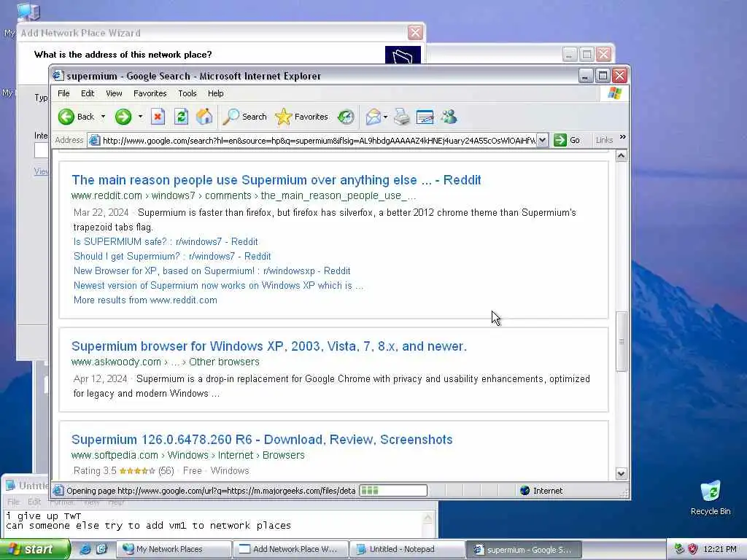
Task: Open the View menu in Internet Explorer
Action: click(114, 93)
